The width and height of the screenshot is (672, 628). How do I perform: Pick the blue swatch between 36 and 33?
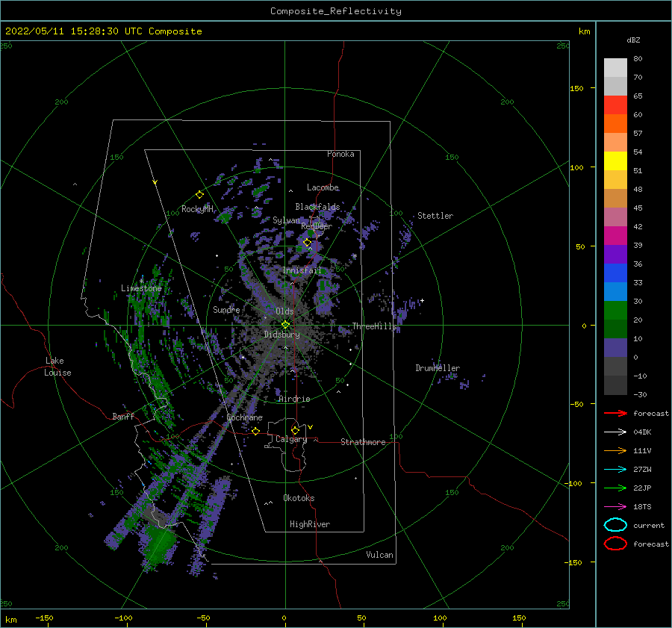click(x=615, y=273)
